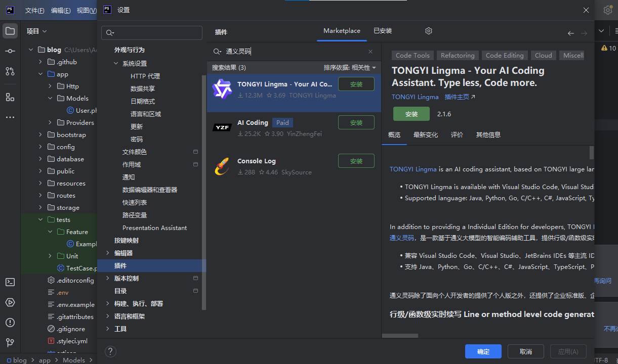The width and height of the screenshot is (618, 364).
Task: Click the TONGYI Lingma vendor link
Action: [415, 97]
